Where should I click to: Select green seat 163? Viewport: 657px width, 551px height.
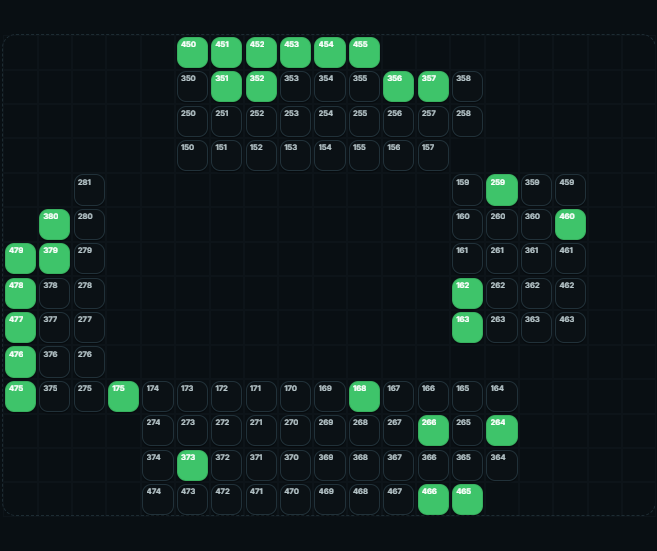467,327
